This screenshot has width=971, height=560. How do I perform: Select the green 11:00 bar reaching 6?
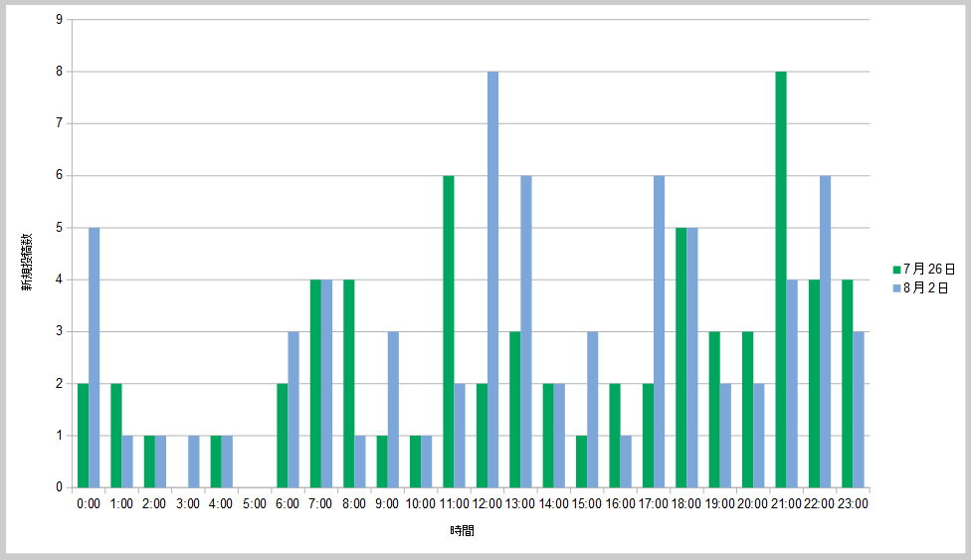tap(449, 331)
